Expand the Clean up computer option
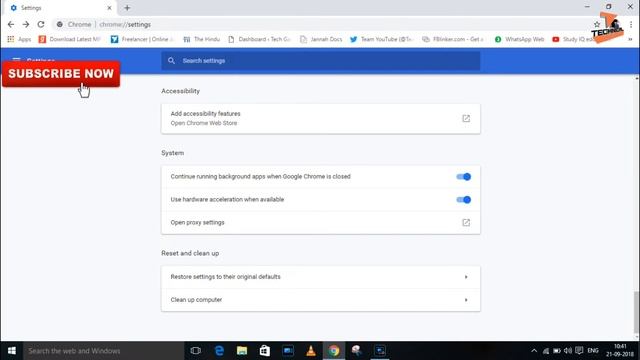 pos(320,300)
